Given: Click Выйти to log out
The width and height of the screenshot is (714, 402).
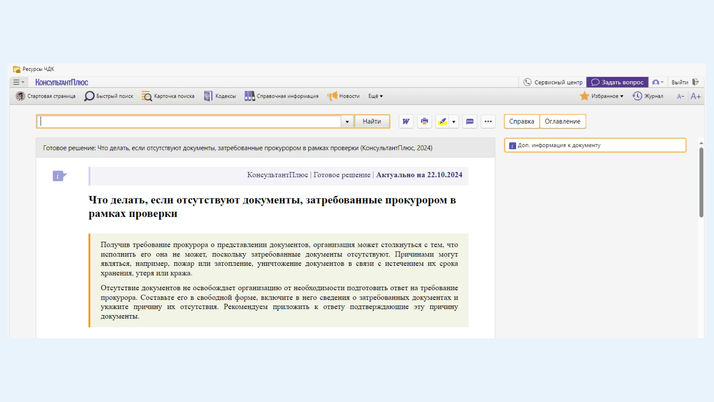Looking at the screenshot, I should pos(684,82).
